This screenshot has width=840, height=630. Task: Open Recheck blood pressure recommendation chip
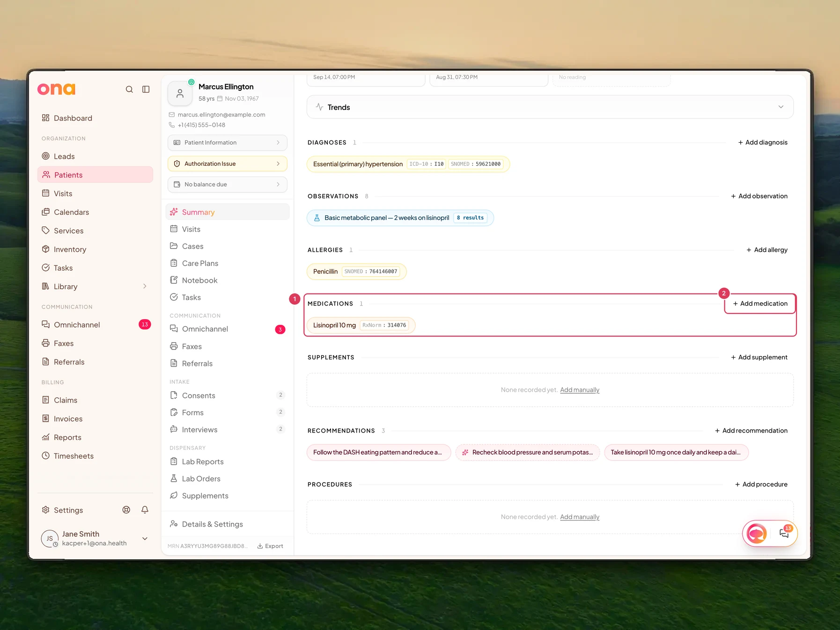point(528,453)
